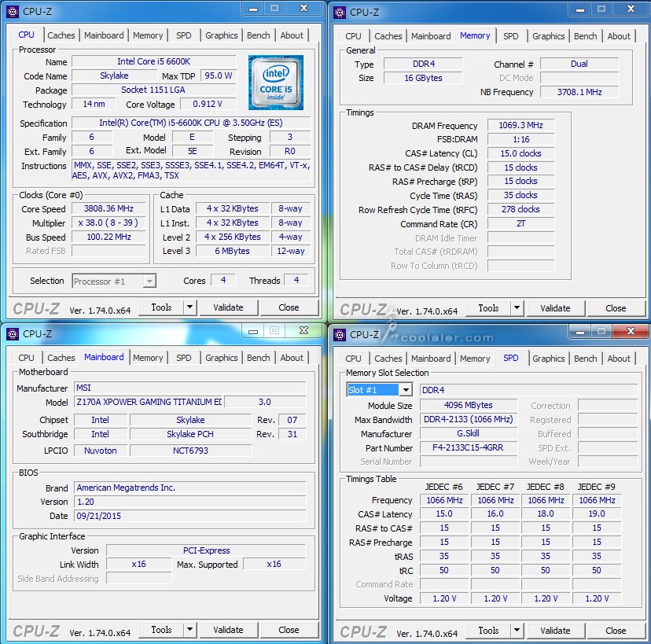Open Tools button in the Memory window
This screenshot has width=651, height=644.
[489, 308]
